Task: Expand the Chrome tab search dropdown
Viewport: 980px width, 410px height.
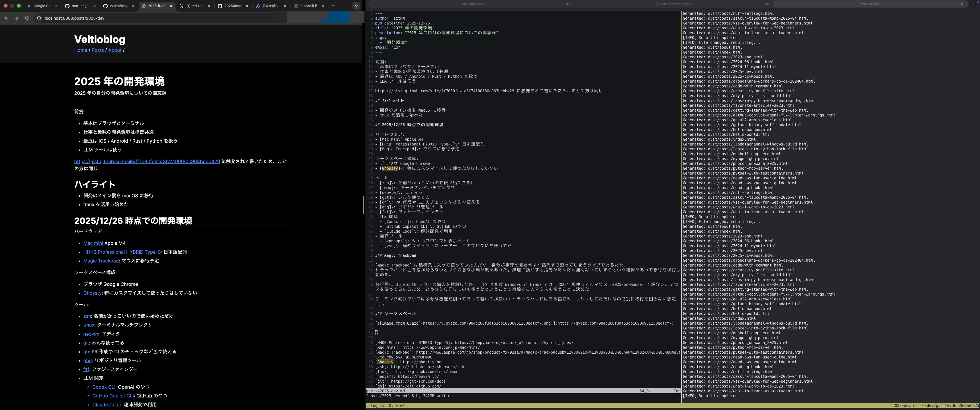Action: click(356, 6)
